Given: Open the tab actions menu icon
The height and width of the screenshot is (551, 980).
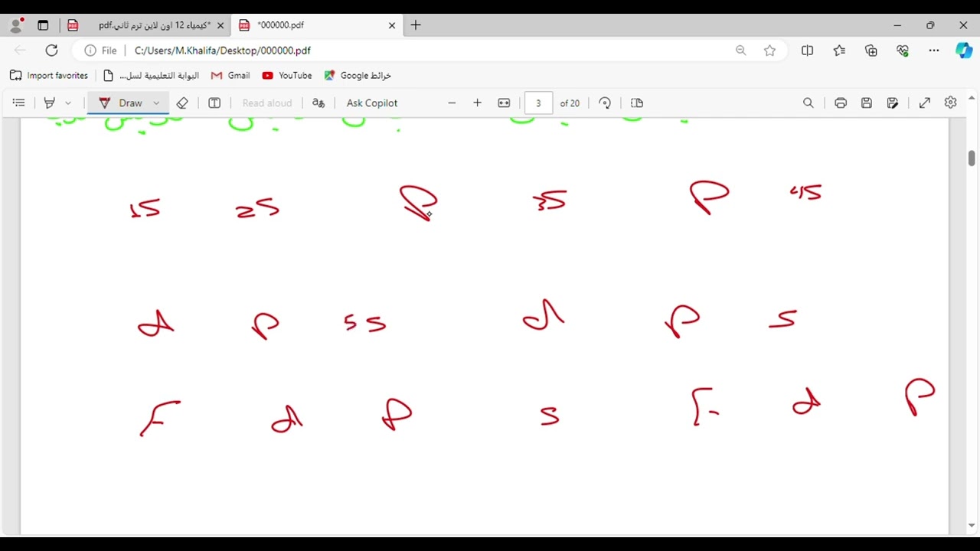Looking at the screenshot, I should click(43, 25).
